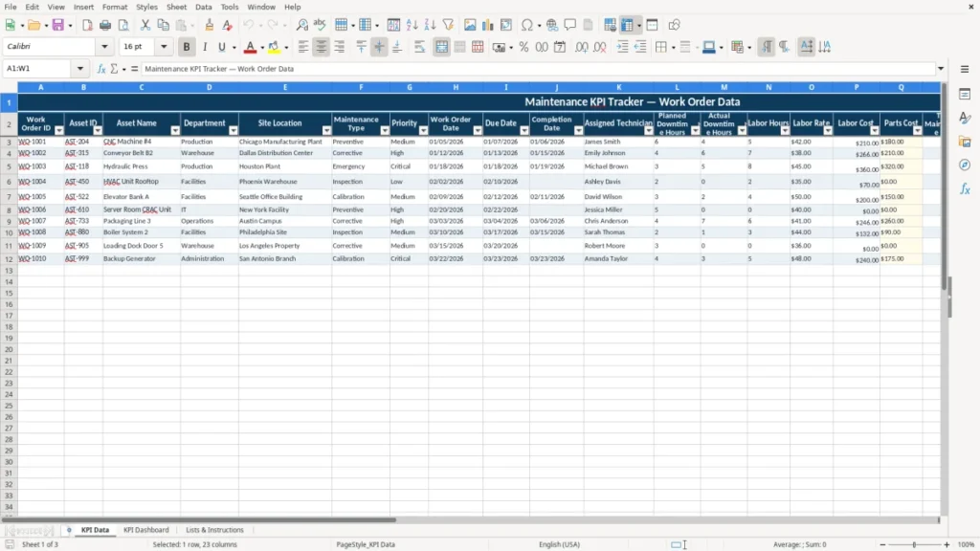Image resolution: width=980 pixels, height=551 pixels.
Task: Insert a chart
Action: [487, 25]
